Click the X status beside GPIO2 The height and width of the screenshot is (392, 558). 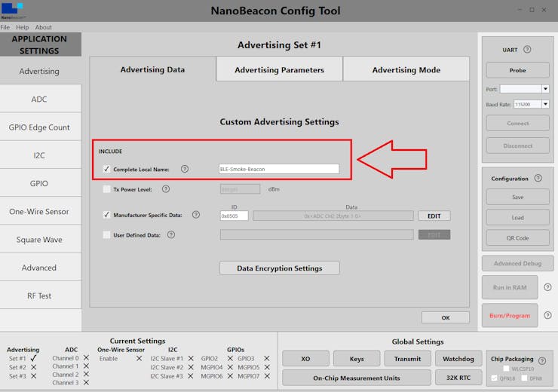(x=230, y=359)
